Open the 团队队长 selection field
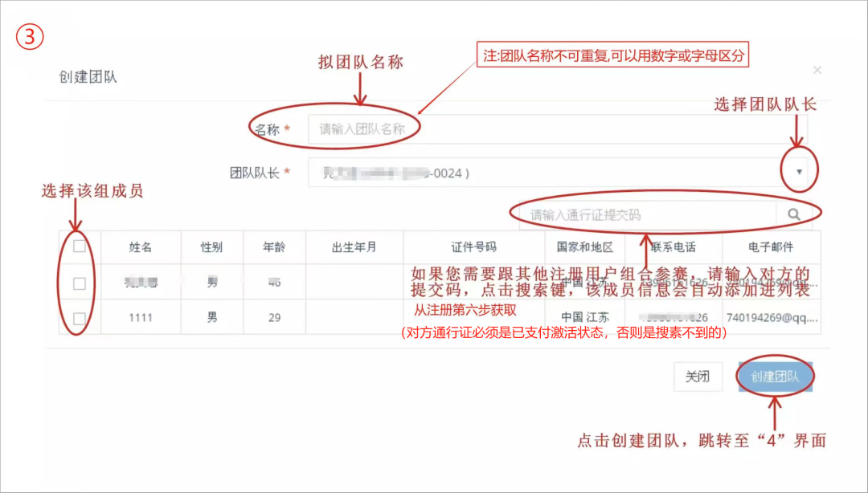 [x=547, y=173]
